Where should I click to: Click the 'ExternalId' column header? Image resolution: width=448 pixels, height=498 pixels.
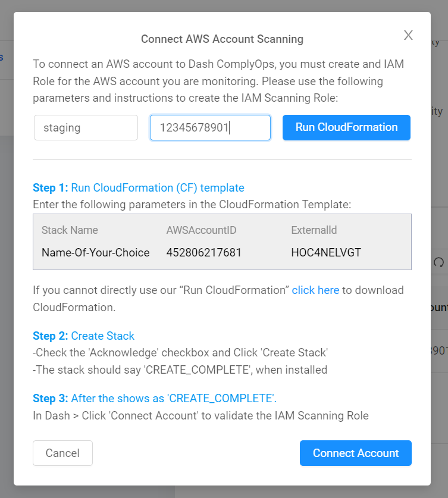coord(315,230)
